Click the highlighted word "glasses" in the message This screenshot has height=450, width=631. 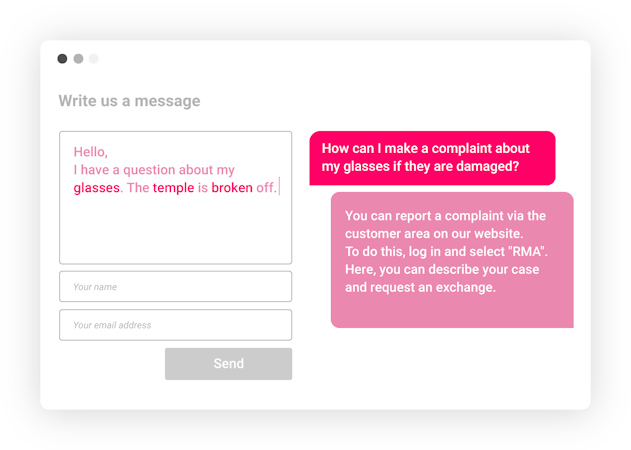(x=97, y=188)
